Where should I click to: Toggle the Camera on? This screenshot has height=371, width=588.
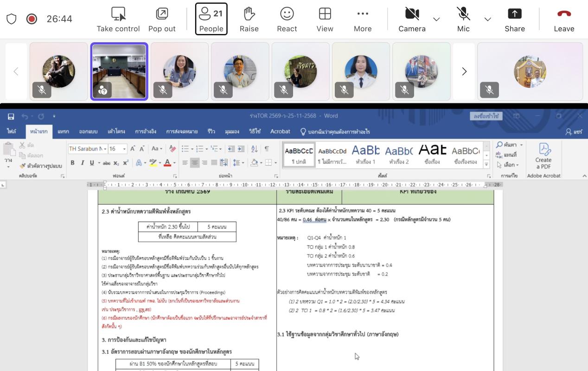(x=412, y=14)
